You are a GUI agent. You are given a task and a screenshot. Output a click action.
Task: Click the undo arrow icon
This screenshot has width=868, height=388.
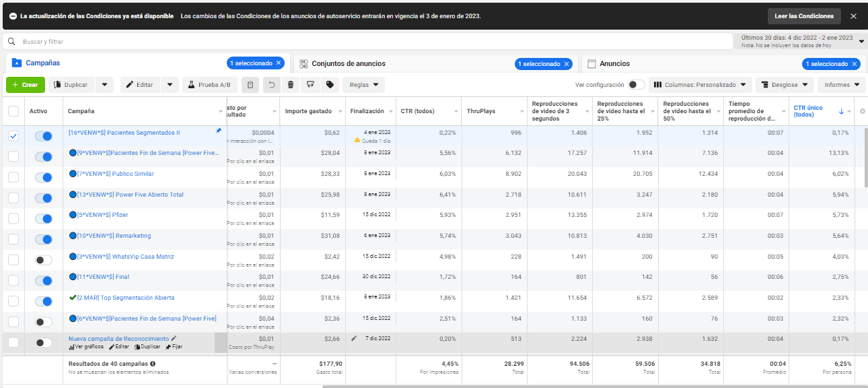(270, 85)
